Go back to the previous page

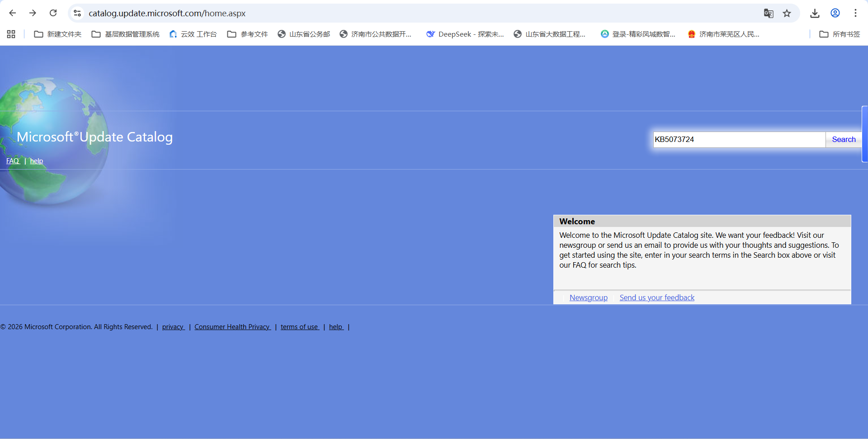[x=13, y=13]
